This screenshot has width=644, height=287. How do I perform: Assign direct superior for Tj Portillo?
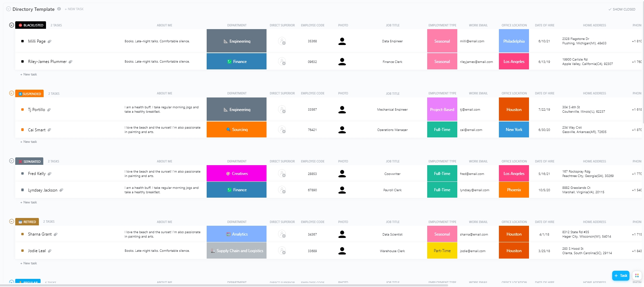(x=282, y=110)
